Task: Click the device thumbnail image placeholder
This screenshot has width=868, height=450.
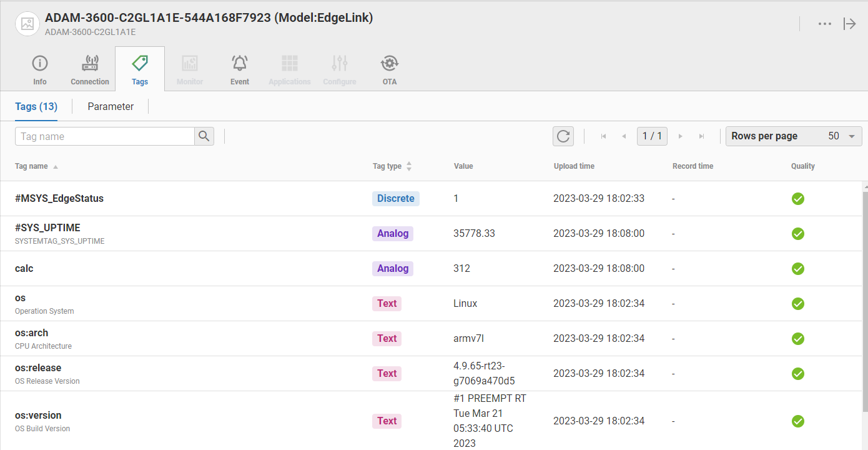Action: [x=27, y=24]
